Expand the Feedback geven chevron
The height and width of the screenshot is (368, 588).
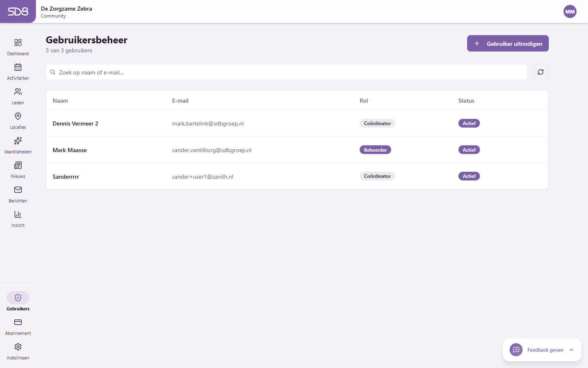571,350
